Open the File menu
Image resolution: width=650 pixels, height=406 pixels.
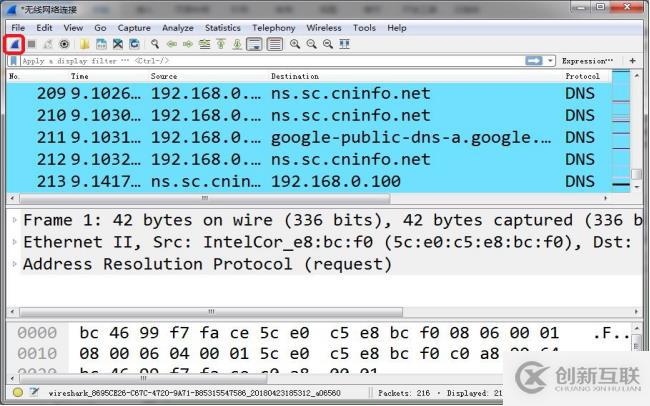(18, 28)
